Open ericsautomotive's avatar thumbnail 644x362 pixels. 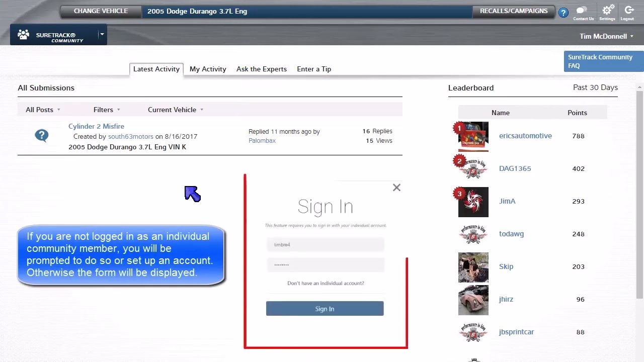click(x=473, y=136)
